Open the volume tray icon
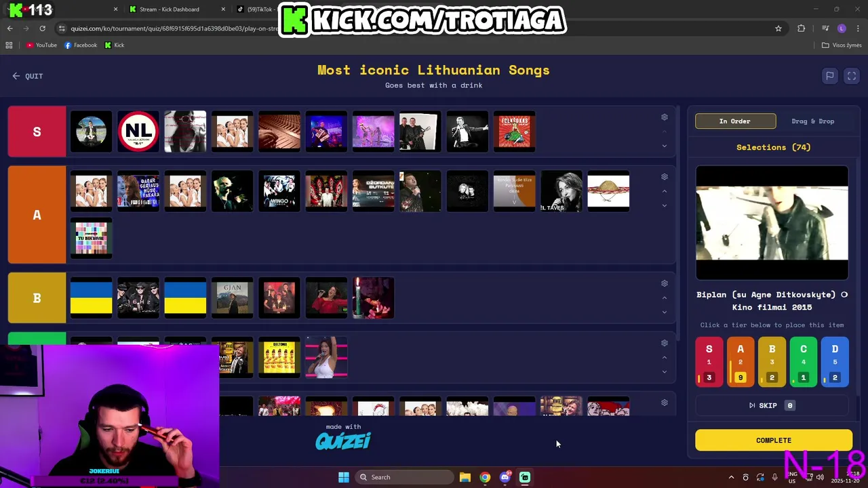868x488 pixels. (x=820, y=477)
